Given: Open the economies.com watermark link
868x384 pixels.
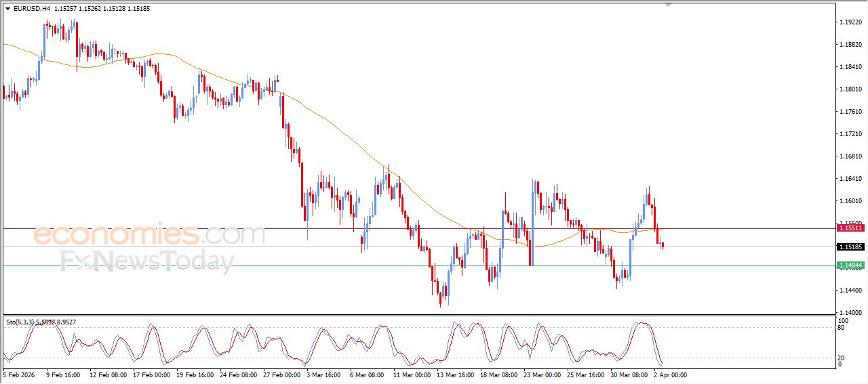Looking at the screenshot, I should tap(149, 235).
